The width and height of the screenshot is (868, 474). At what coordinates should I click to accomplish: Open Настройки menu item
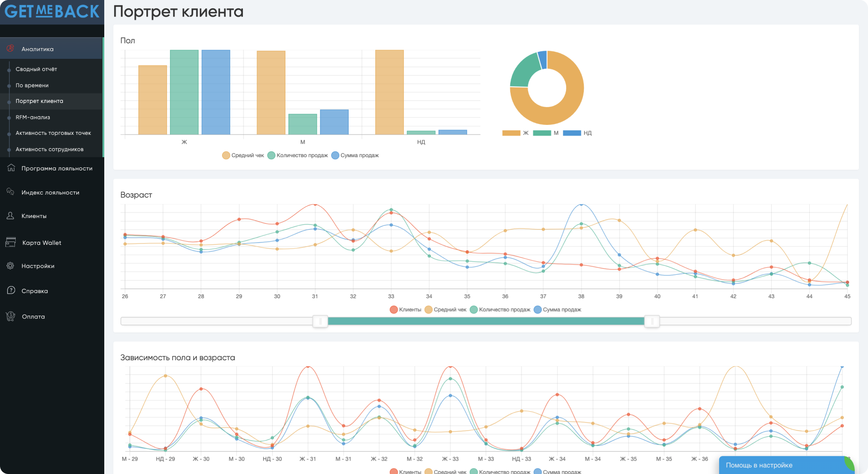38,266
